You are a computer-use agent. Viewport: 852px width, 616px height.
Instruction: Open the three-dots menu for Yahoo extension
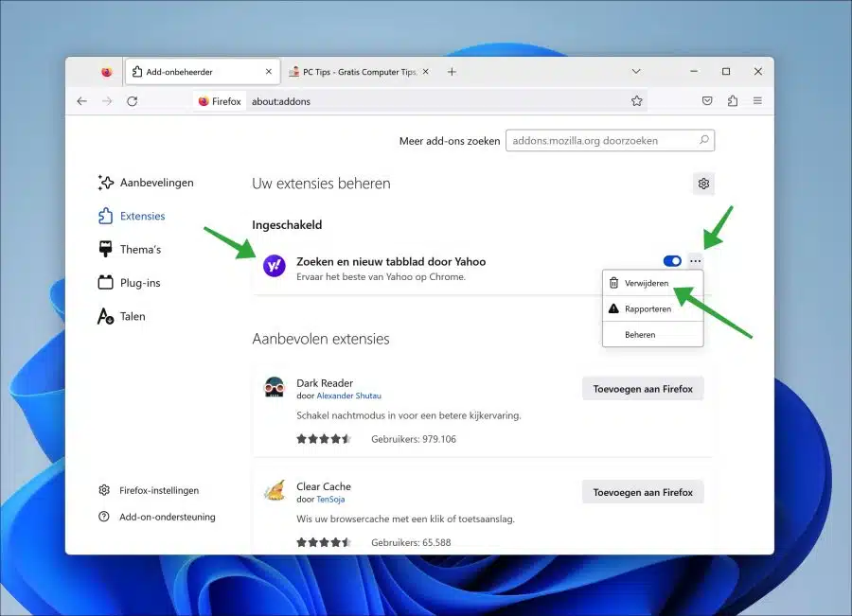coord(696,261)
